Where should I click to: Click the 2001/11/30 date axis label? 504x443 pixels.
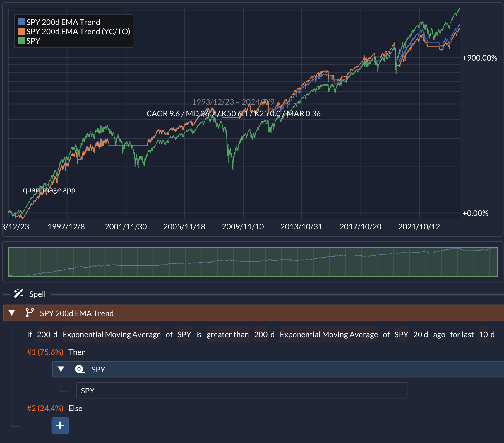pos(126,226)
